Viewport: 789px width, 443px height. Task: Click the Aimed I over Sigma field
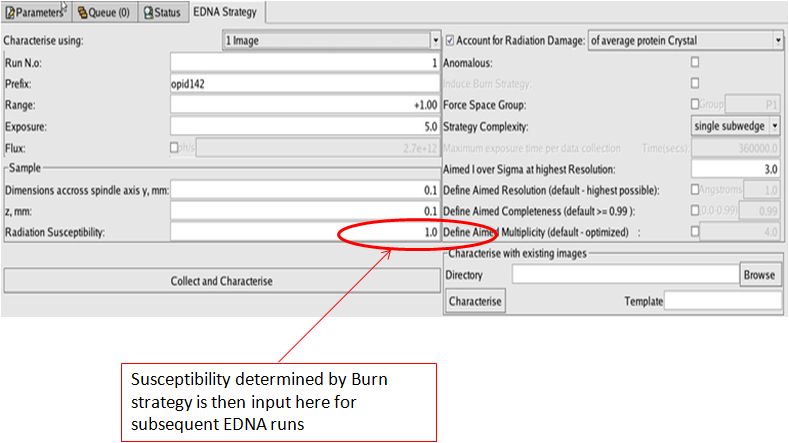point(736,169)
